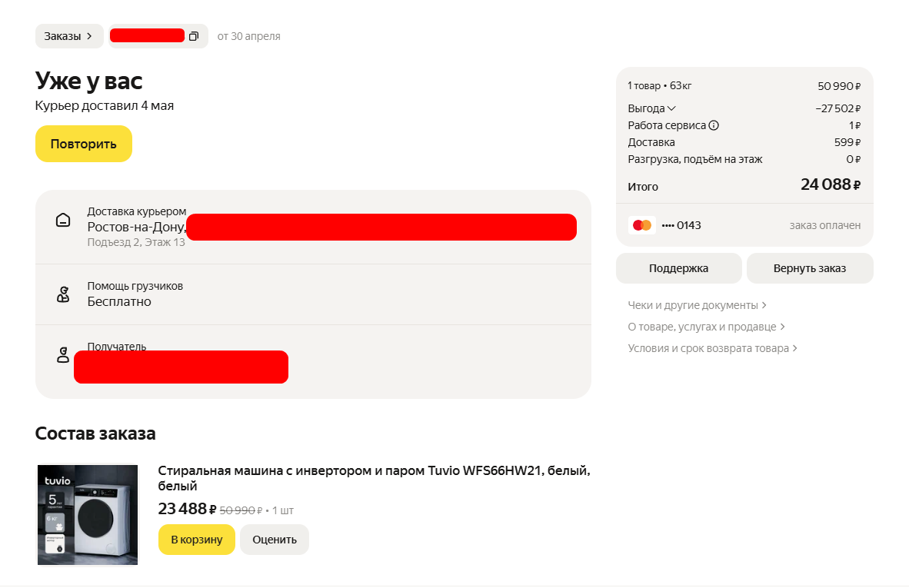909x588 pixels.
Task: Expand the Выгода discount breakdown
Action: [x=652, y=108]
